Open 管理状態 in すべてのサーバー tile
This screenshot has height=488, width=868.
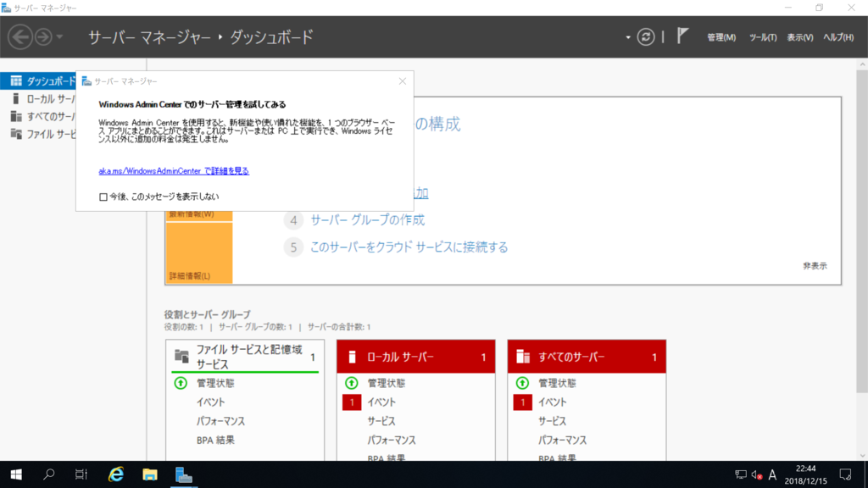[x=557, y=383]
